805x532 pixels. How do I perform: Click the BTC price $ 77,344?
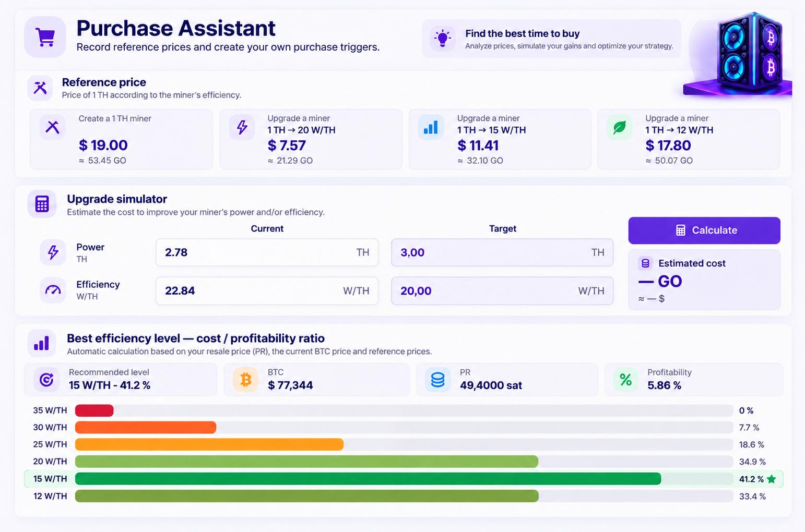(x=290, y=385)
